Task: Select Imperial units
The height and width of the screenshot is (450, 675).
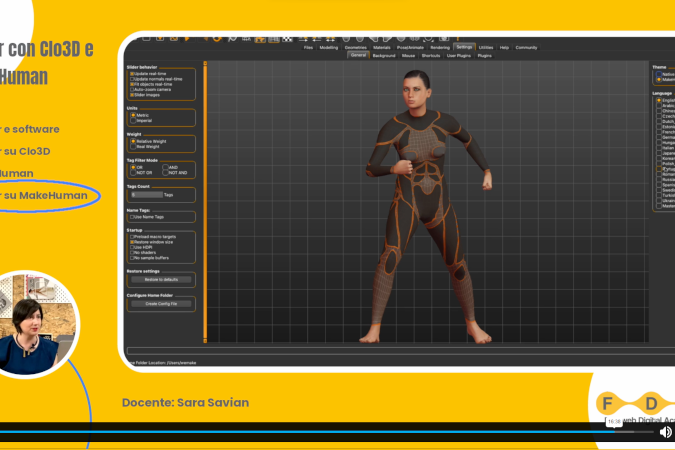Action: [x=132, y=120]
